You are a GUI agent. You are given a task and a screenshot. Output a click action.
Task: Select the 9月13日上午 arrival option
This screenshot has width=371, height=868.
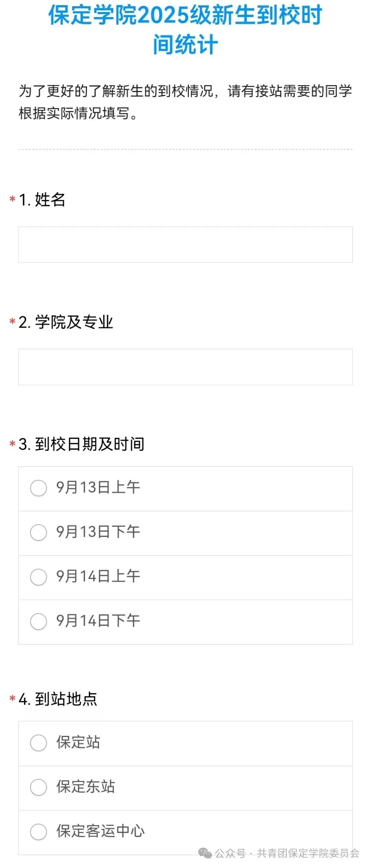click(x=38, y=488)
